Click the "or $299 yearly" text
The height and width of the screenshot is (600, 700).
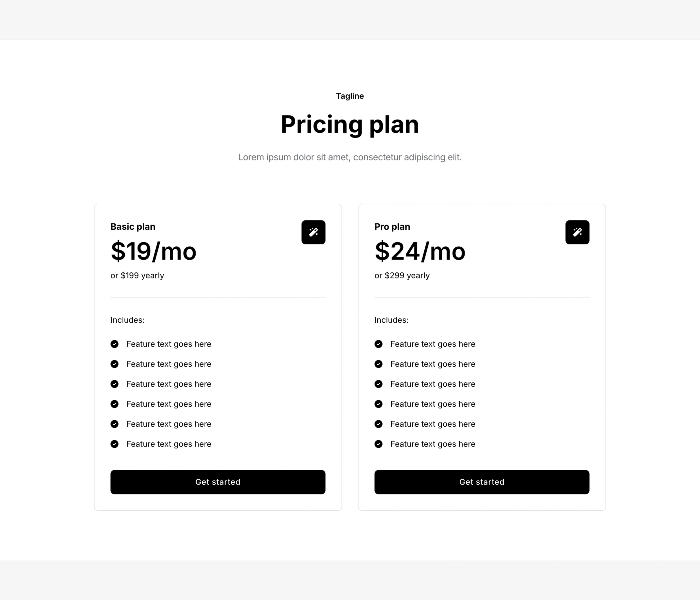tap(402, 275)
